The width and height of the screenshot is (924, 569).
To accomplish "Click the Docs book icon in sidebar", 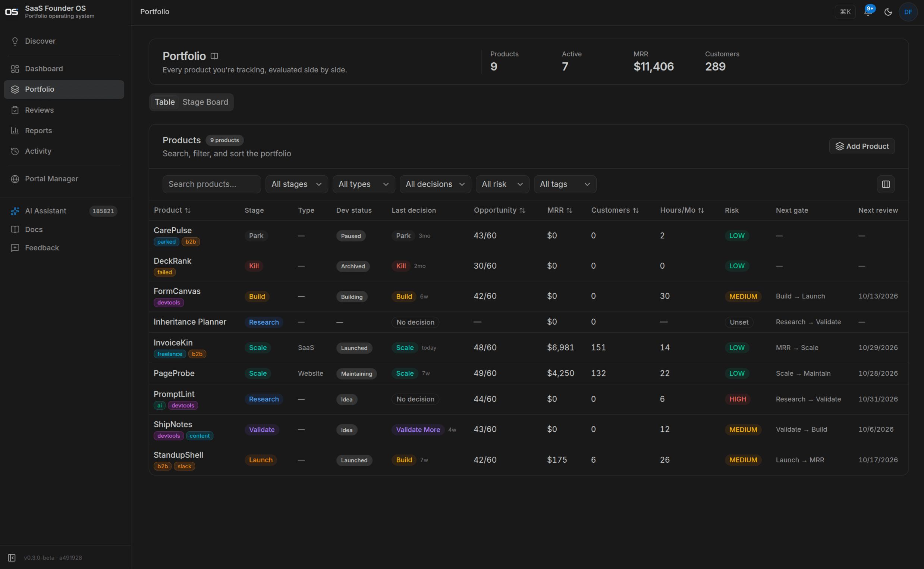I will pyautogui.click(x=15, y=229).
